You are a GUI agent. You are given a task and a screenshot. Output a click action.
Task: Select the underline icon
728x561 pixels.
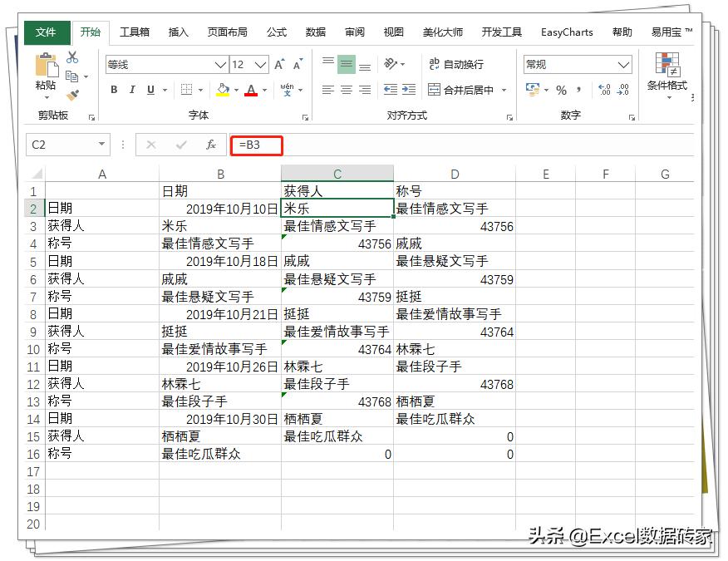pyautogui.click(x=150, y=88)
